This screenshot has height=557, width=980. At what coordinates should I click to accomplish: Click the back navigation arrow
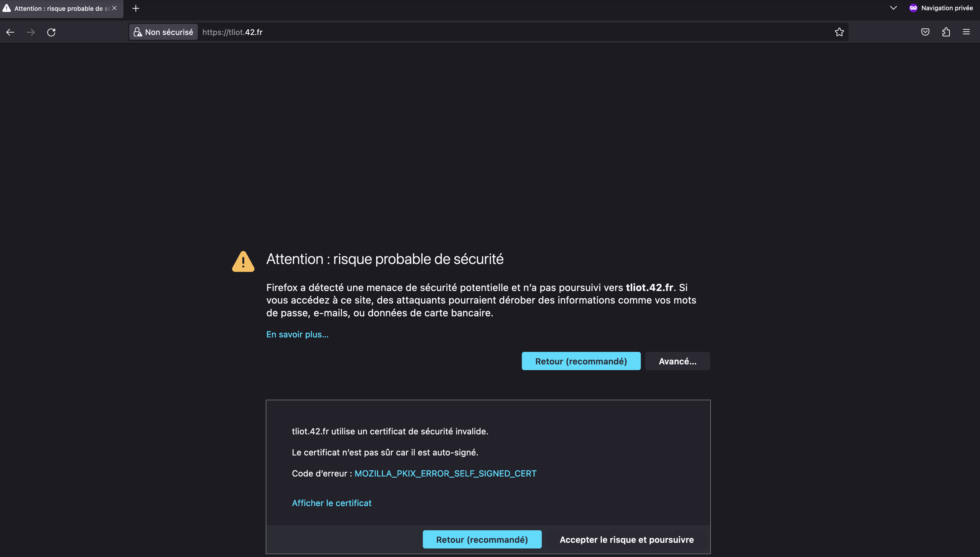(x=10, y=32)
